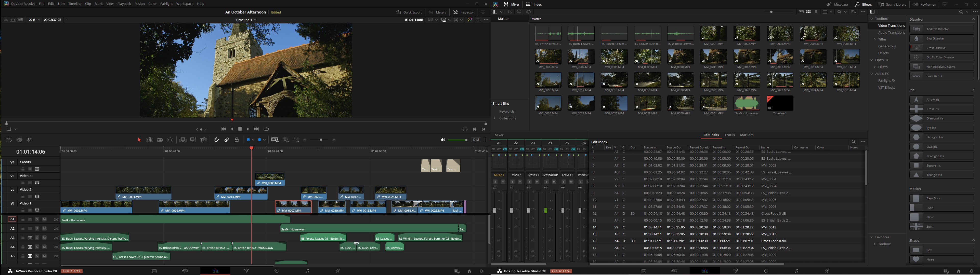The image size is (980, 275).
Task: Lock the V4 Credits track
Action: click(x=23, y=169)
